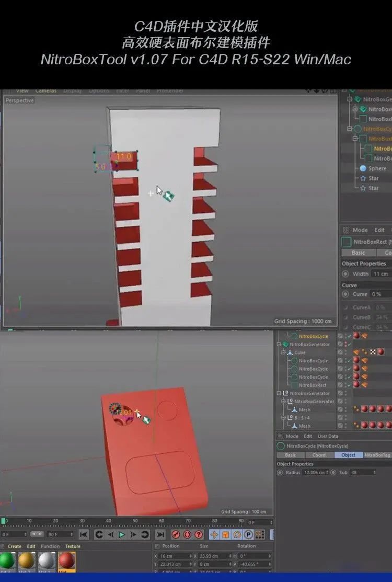Go to start of timeline

[x=84, y=534]
